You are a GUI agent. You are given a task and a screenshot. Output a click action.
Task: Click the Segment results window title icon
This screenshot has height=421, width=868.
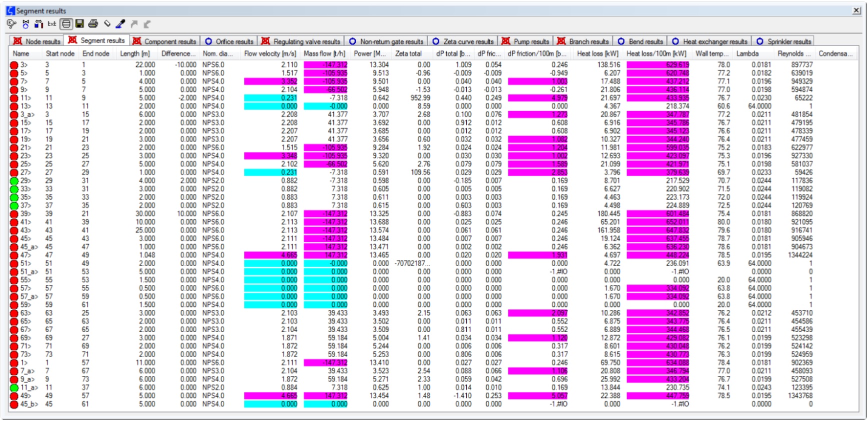10,10
